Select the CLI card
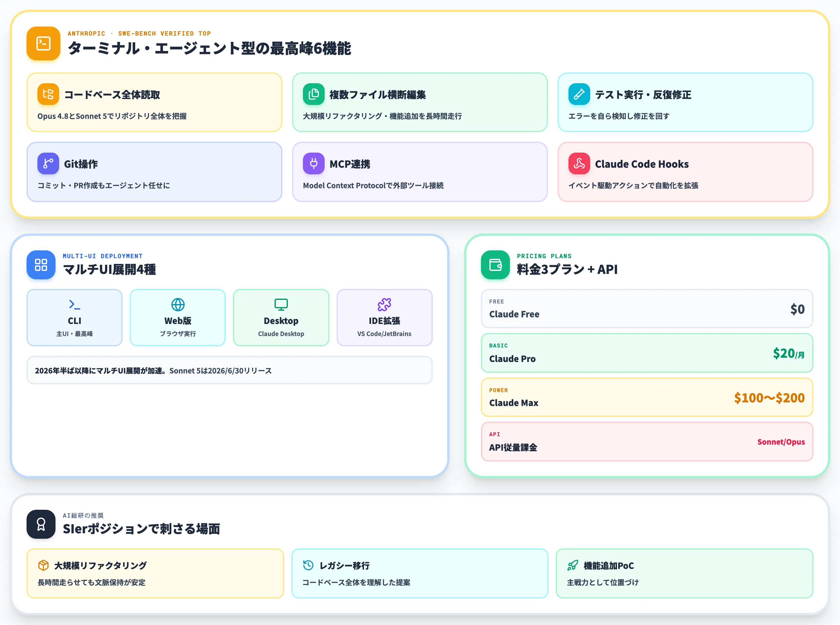Image resolution: width=840 pixels, height=625 pixels. point(75,318)
